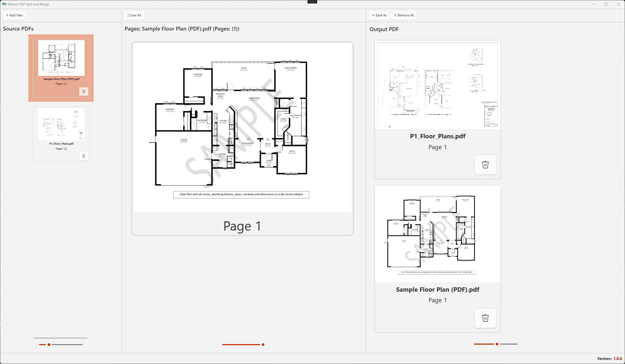Select P1_Floor_Plans.pdf source thumbnail
Image resolution: width=625 pixels, height=364 pixels.
[61, 124]
